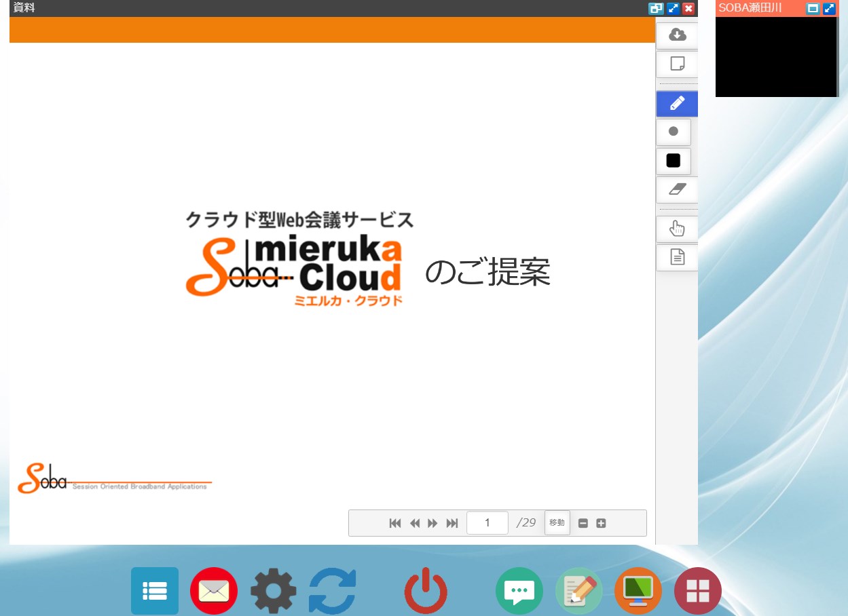Go to the first slide
The height and width of the screenshot is (616, 848).
395,523
